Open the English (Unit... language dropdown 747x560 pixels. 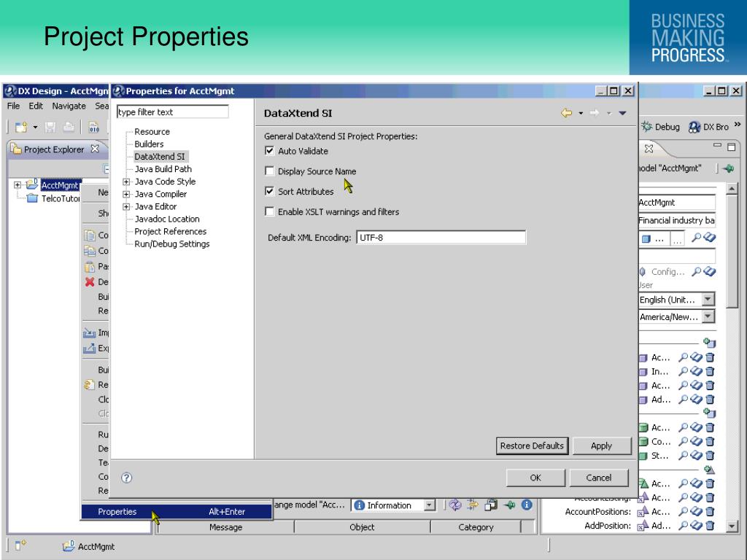click(708, 300)
